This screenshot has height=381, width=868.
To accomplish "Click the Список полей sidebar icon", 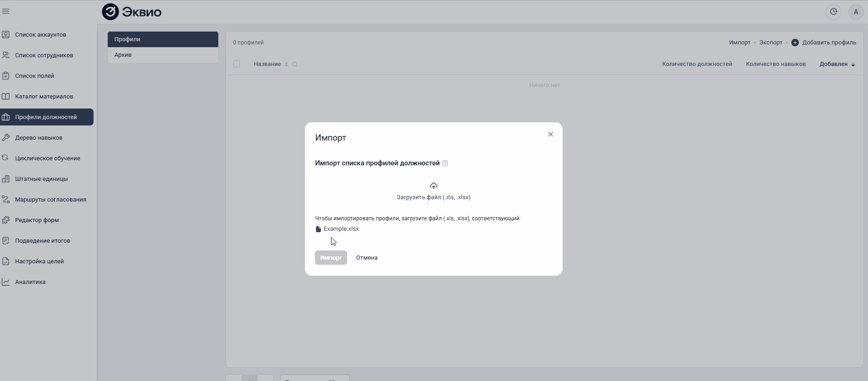I will (6, 76).
